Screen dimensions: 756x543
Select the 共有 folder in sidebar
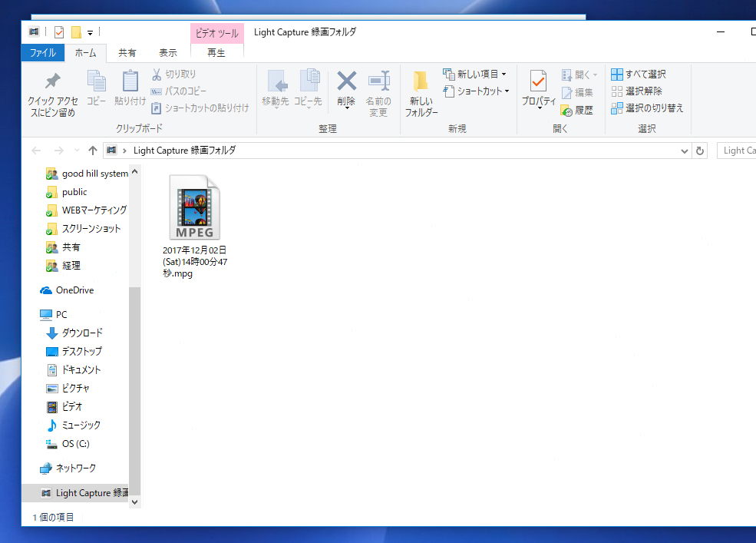pos(63,247)
